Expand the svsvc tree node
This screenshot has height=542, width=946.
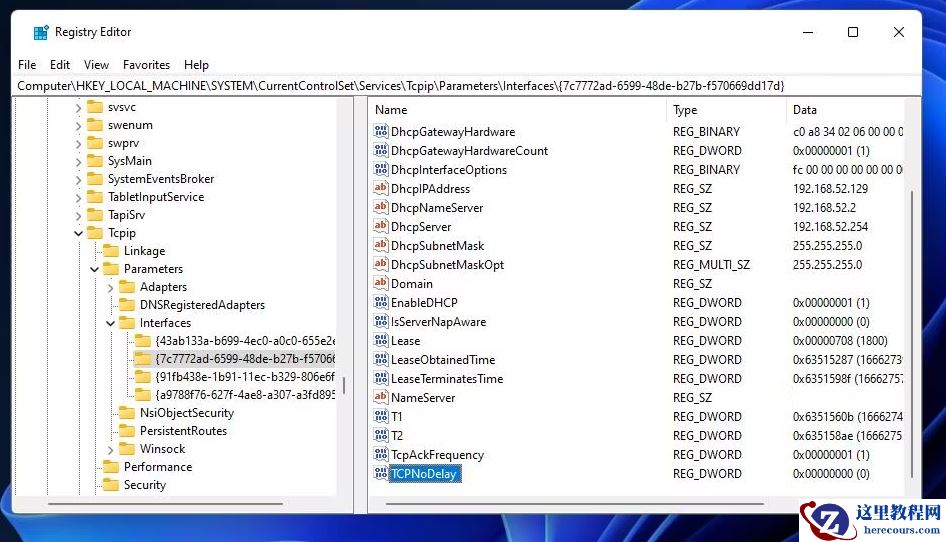click(x=78, y=108)
